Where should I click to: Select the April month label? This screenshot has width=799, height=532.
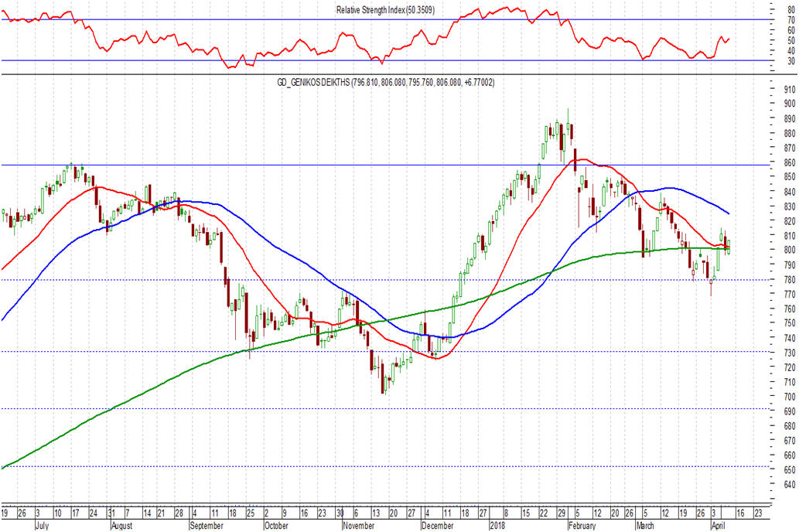click(x=718, y=526)
